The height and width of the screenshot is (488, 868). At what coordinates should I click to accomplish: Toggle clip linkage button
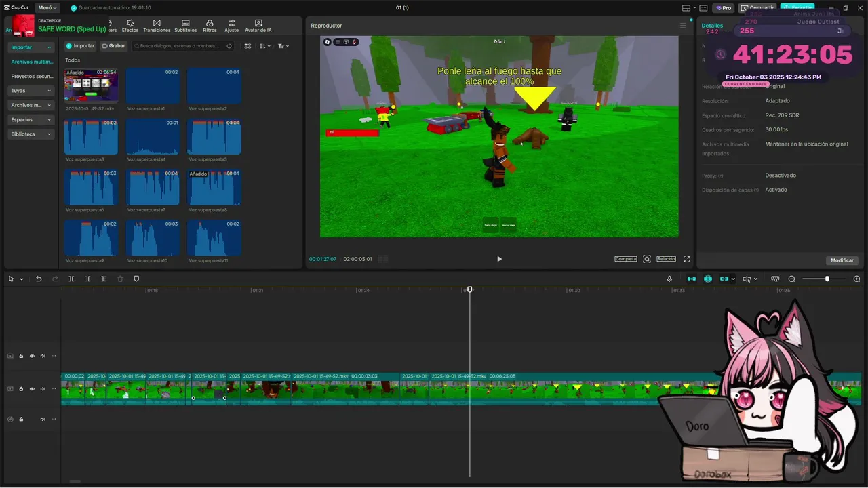pos(724,279)
